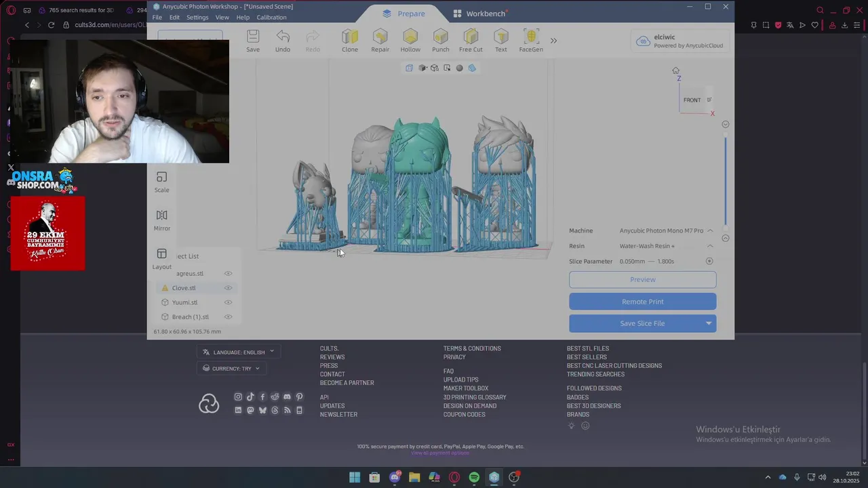
Task: Switch to the Workbench tab
Action: 479,14
